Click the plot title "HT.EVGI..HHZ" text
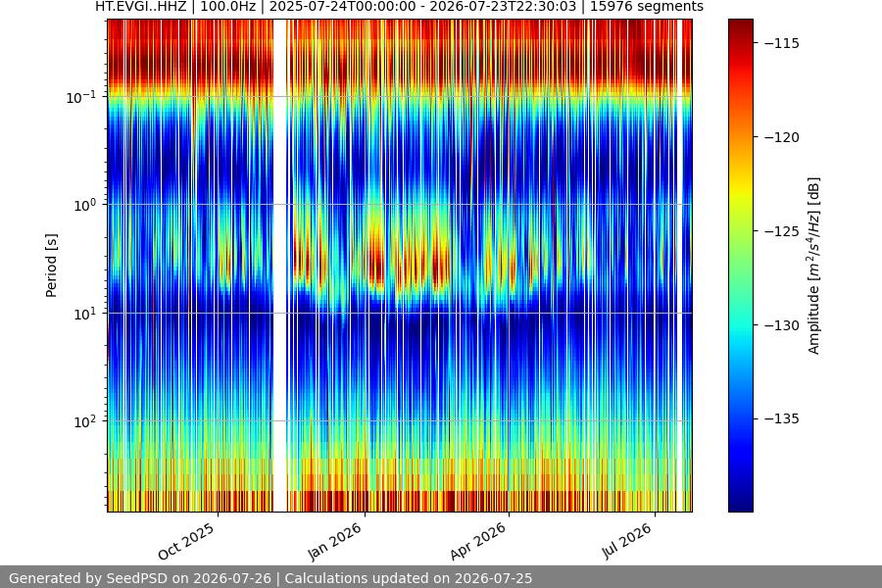The width and height of the screenshot is (882, 588). (140, 7)
